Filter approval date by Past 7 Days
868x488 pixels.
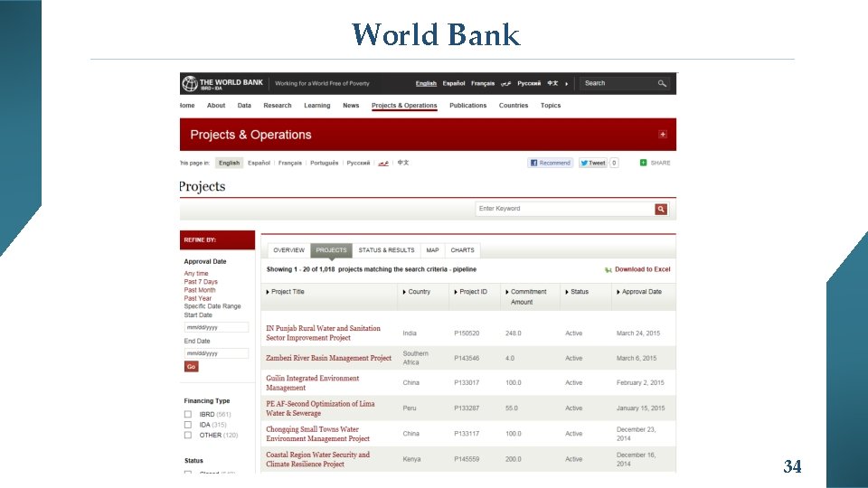201,282
